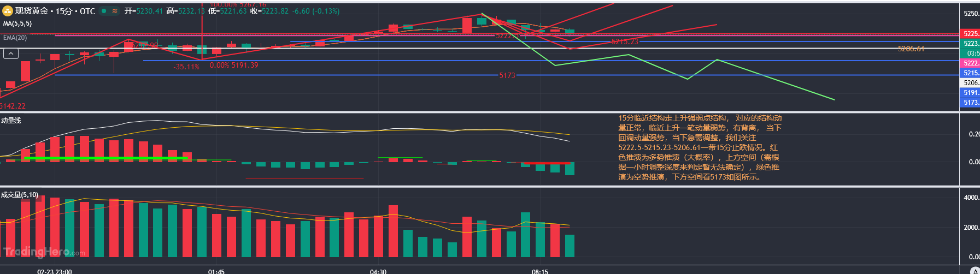This screenshot has width=980, height=274.
Task: Click the white 5206 price axis label
Action: tap(970, 83)
